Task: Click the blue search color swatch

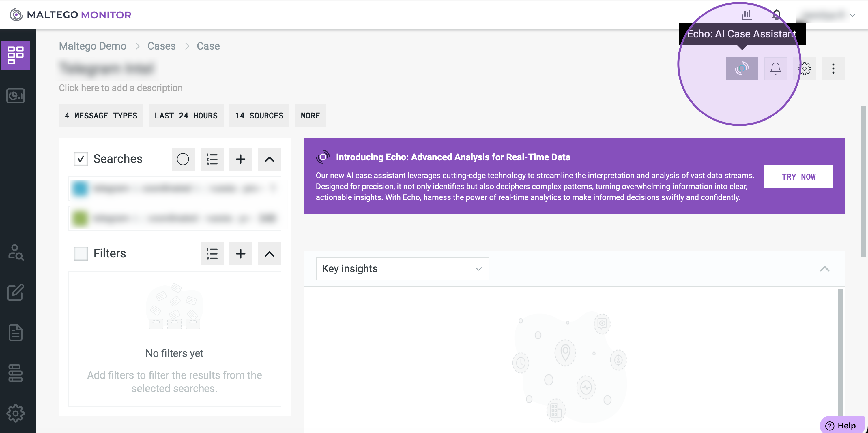Action: coord(80,188)
